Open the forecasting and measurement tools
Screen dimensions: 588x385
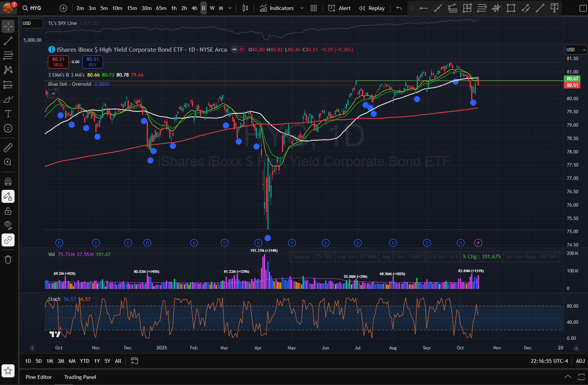(x=8, y=85)
